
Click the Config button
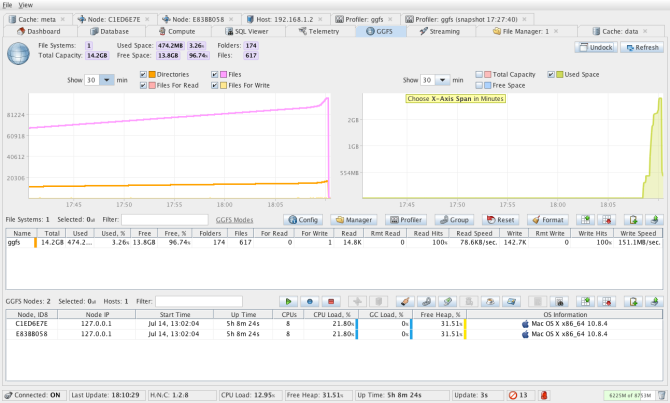click(303, 220)
